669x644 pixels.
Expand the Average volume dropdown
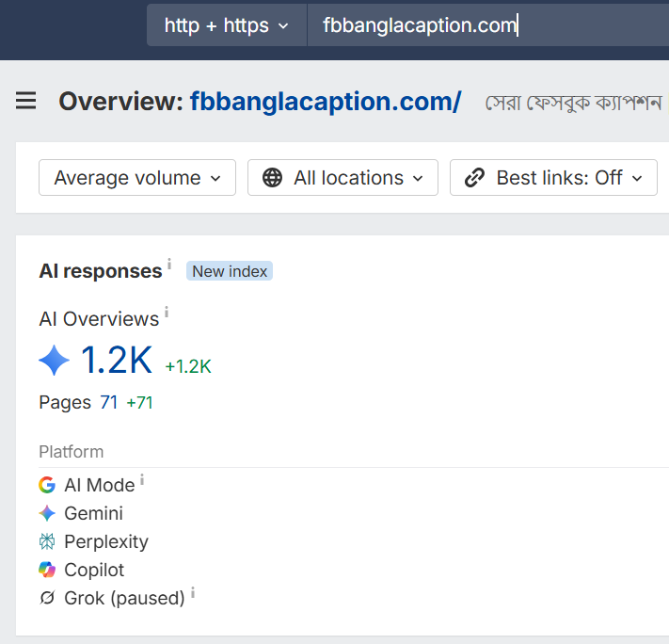[x=137, y=178]
